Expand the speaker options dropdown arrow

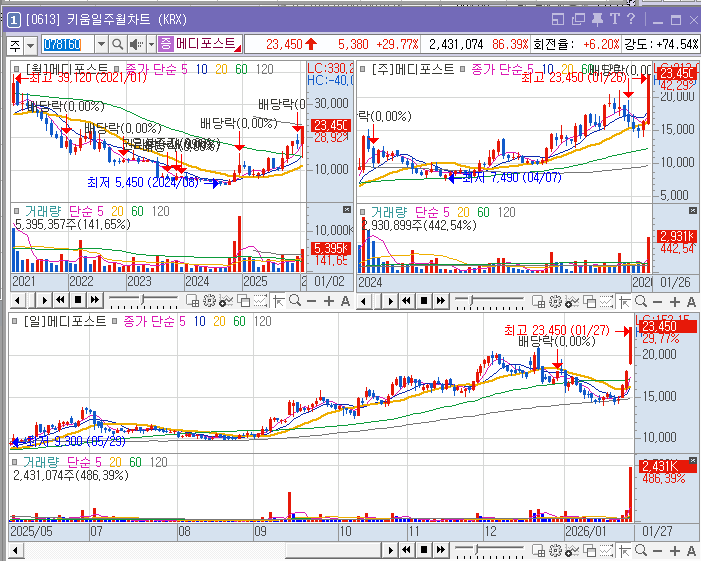pos(151,44)
